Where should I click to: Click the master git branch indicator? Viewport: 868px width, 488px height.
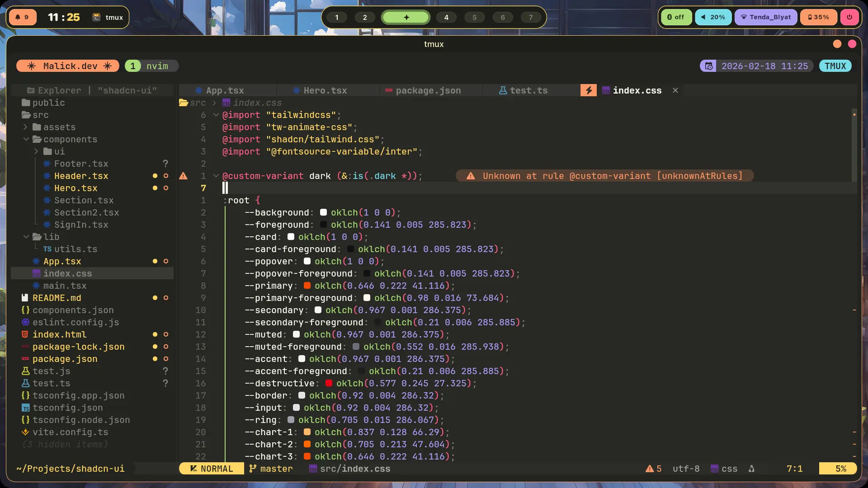click(271, 469)
